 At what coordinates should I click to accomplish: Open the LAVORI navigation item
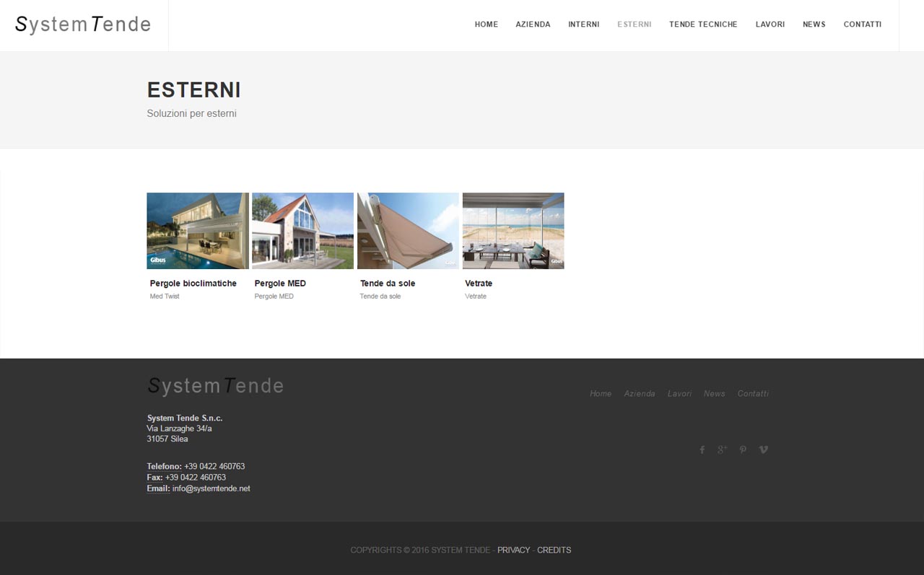[770, 25]
